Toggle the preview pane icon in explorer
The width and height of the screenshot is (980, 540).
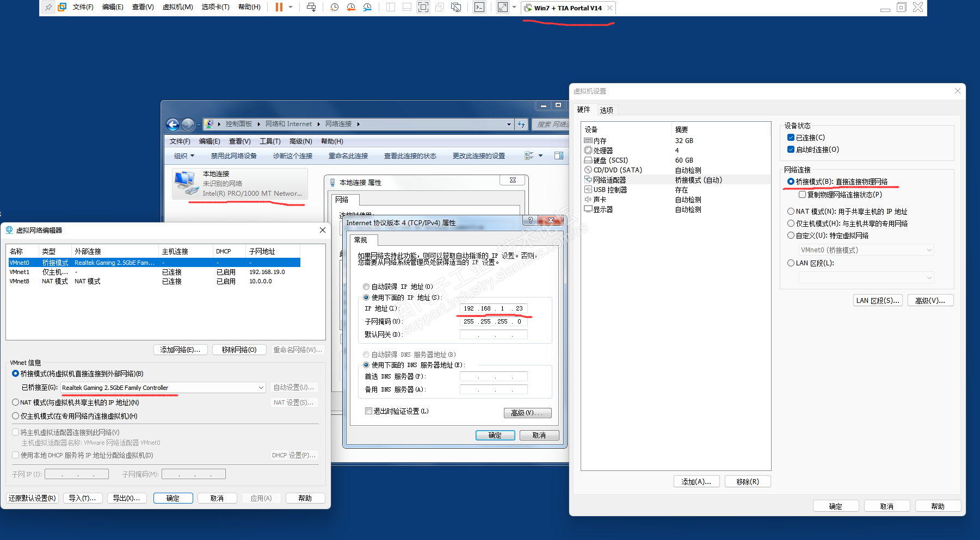pyautogui.click(x=559, y=156)
